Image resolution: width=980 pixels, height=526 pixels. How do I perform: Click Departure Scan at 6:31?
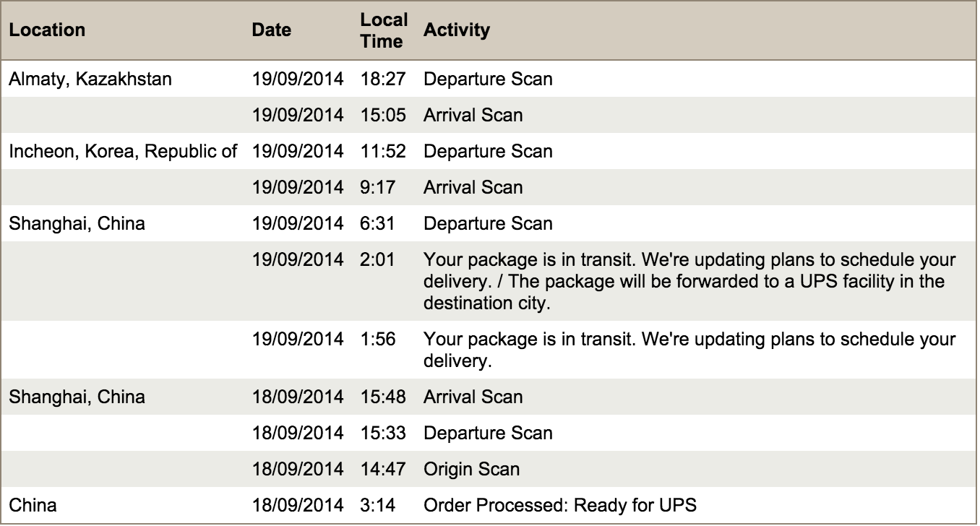488,223
